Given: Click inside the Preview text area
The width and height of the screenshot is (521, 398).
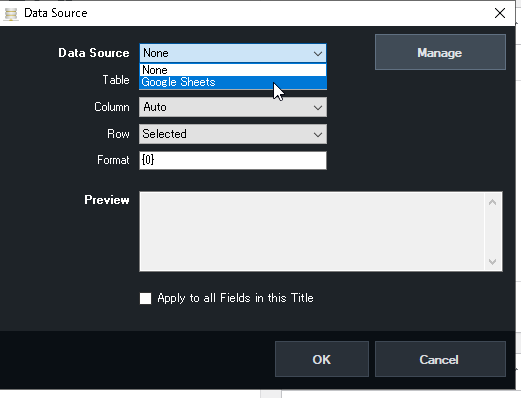Looking at the screenshot, I should point(312,231).
